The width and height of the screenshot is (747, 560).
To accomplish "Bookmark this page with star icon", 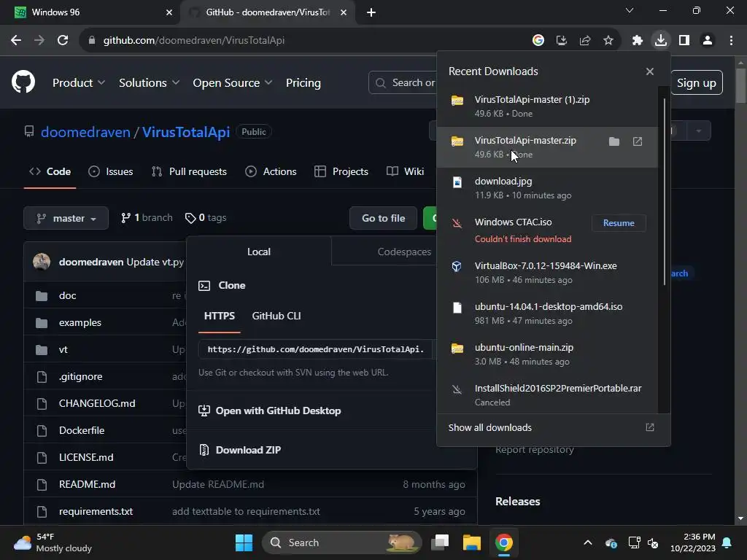I will pyautogui.click(x=608, y=41).
